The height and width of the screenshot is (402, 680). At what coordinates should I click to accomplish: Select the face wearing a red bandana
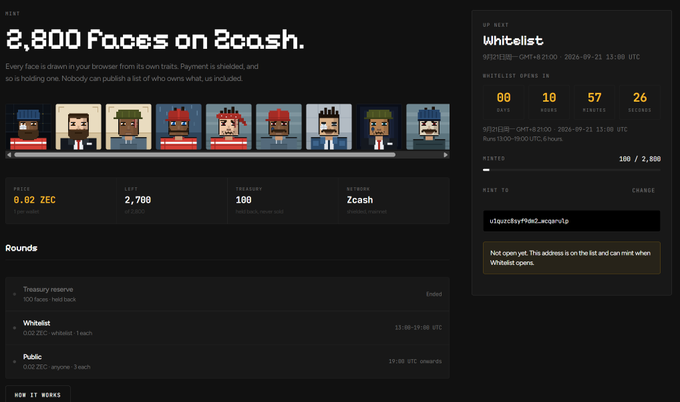click(x=229, y=127)
